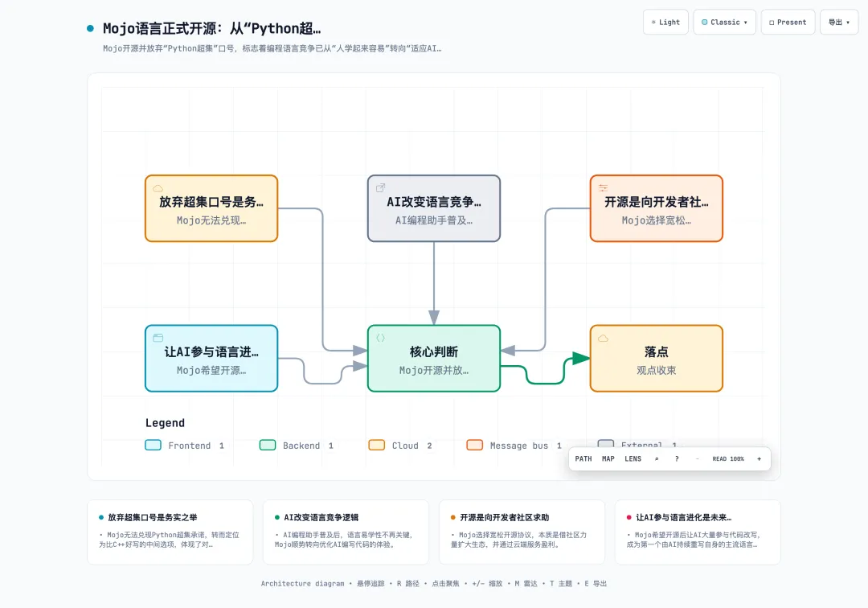
Task: Click the subtitle starting Mojo开源并放弃
Action: (272, 49)
